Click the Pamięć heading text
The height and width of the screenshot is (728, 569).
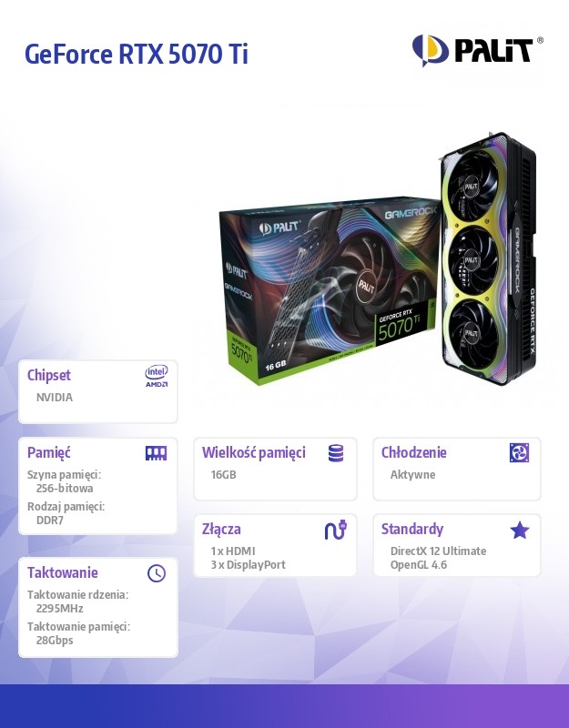[x=49, y=452]
